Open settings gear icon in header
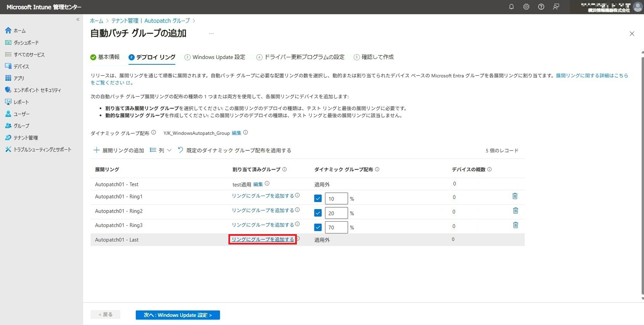Image resolution: width=644 pixels, height=325 pixels. coord(526,7)
